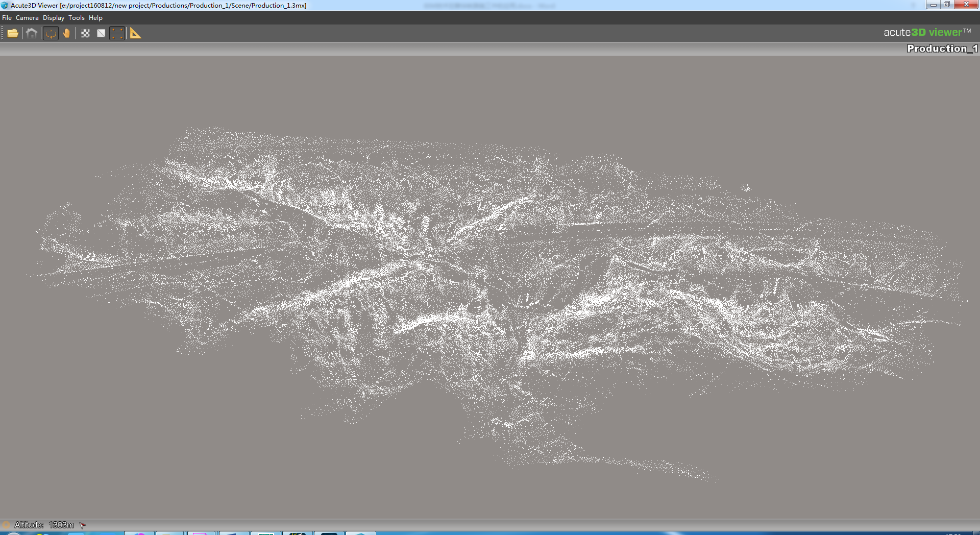Open the File menu

pos(7,17)
